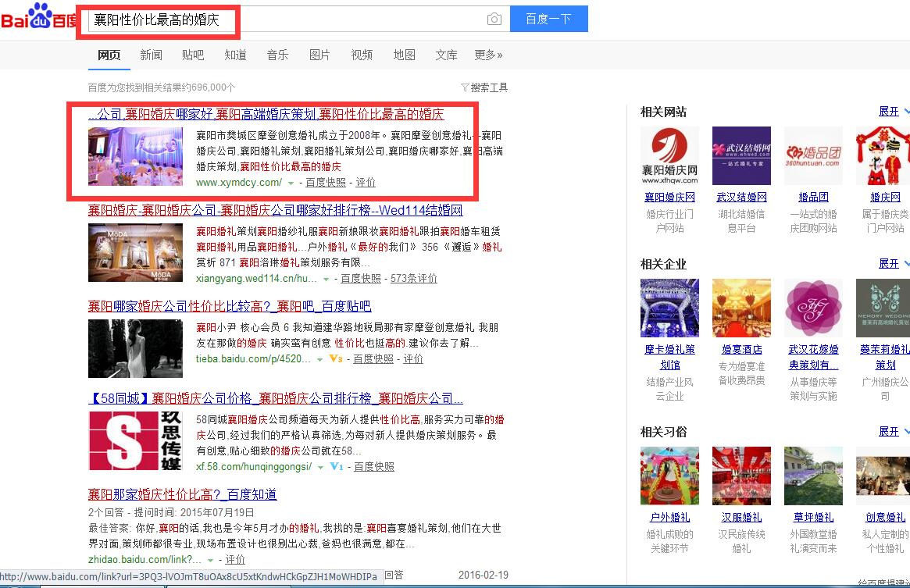This screenshot has height=588, width=910.
Task: Click the 汉服婚礼 thumbnail image
Action: coord(742,476)
